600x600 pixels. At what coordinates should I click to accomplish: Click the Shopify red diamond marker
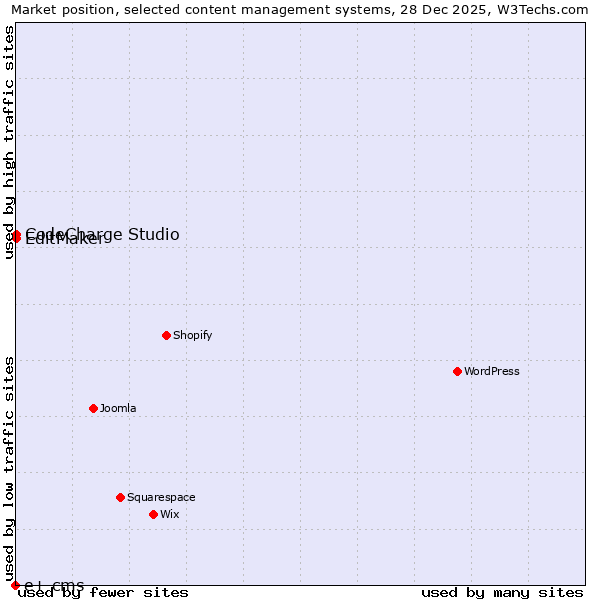click(166, 336)
